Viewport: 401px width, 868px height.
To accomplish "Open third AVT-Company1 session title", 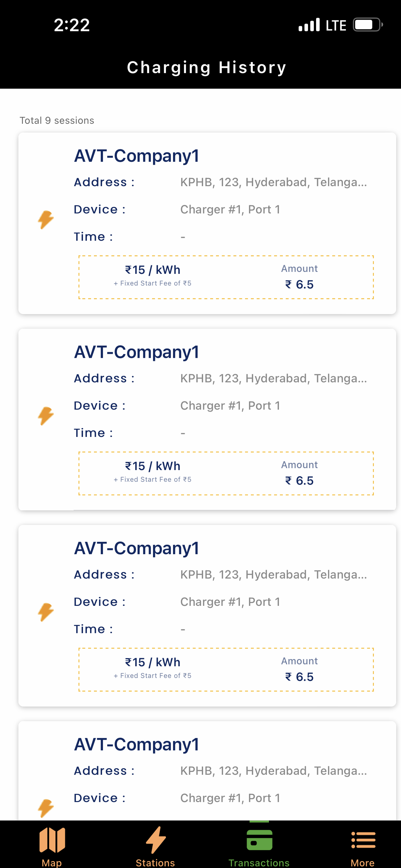I will tap(137, 548).
